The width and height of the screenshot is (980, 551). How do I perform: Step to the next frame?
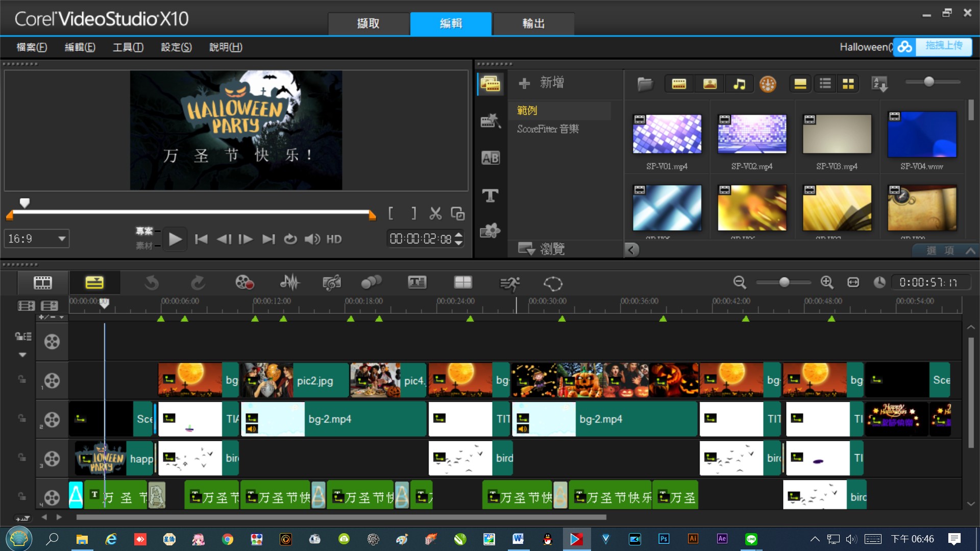click(246, 239)
